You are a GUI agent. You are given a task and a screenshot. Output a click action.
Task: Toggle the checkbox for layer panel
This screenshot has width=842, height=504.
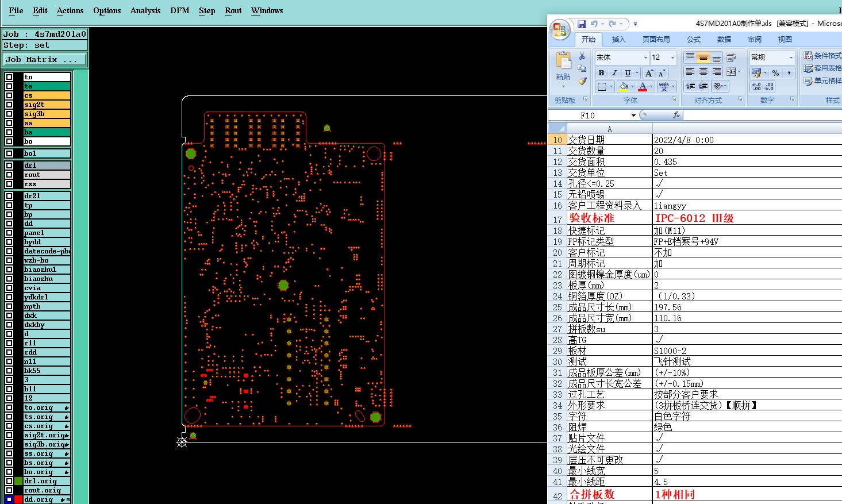tap(9, 233)
